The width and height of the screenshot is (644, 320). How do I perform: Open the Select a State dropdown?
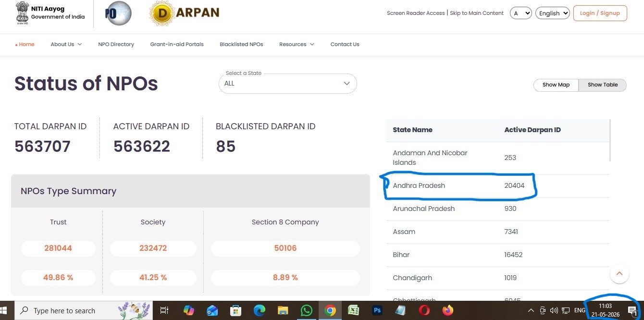[x=287, y=83]
